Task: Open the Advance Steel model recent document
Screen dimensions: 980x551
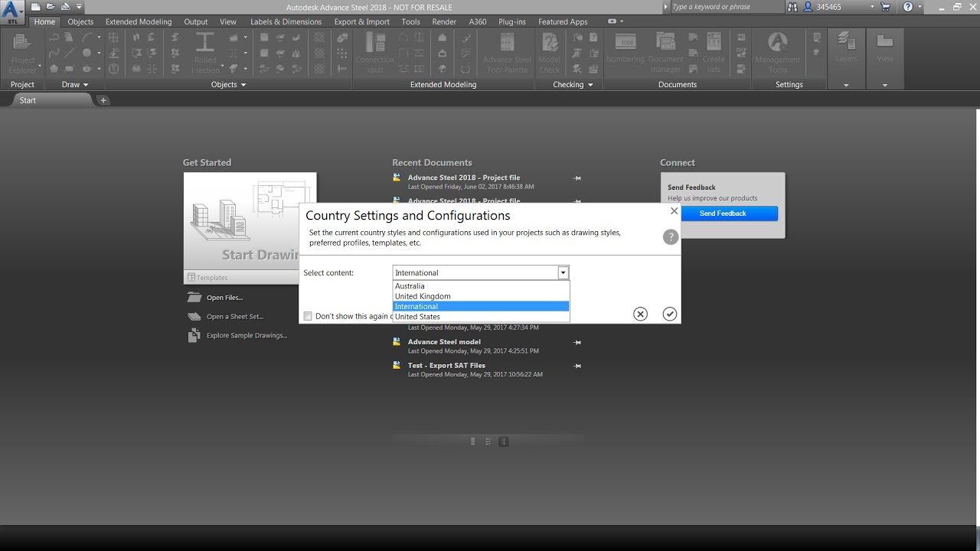Action: coord(444,342)
